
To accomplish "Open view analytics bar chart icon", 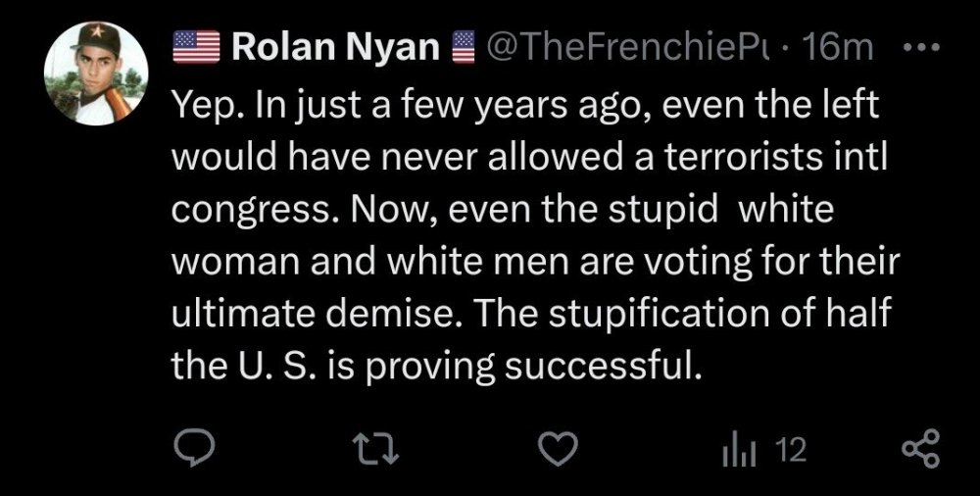I will 734,450.
